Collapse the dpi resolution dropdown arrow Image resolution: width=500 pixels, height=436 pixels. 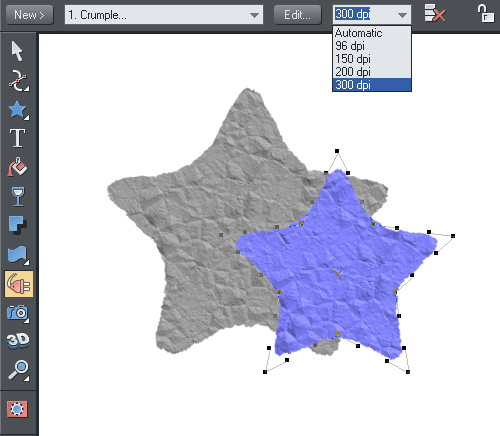tap(402, 15)
